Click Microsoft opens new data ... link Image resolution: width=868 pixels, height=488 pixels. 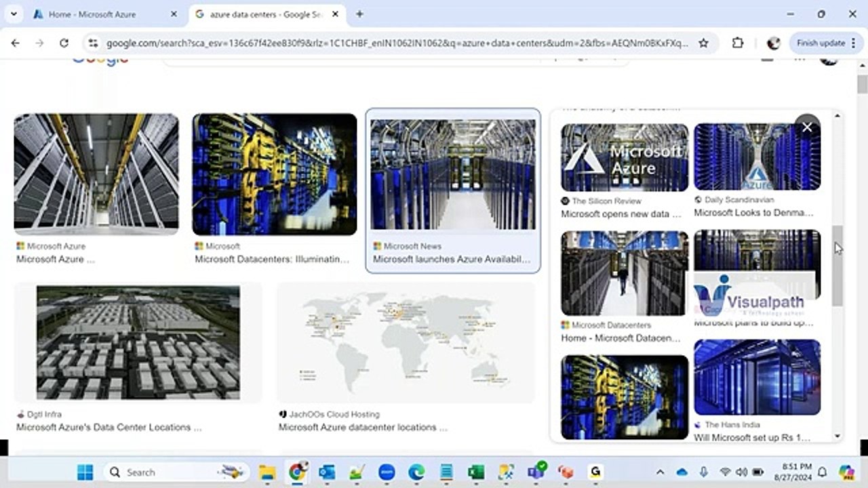621,214
